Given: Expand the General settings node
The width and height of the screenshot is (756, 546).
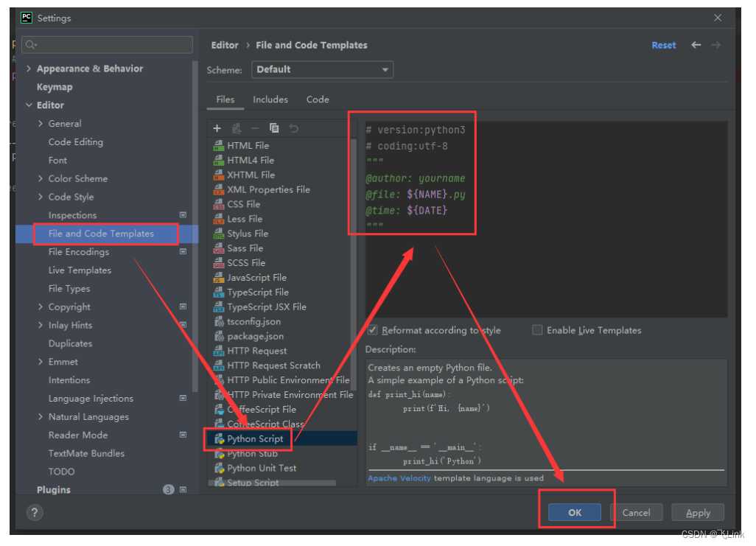Looking at the screenshot, I should [41, 124].
